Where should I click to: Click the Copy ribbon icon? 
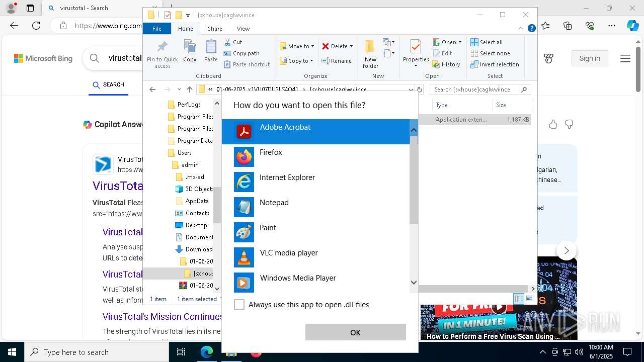point(190,51)
